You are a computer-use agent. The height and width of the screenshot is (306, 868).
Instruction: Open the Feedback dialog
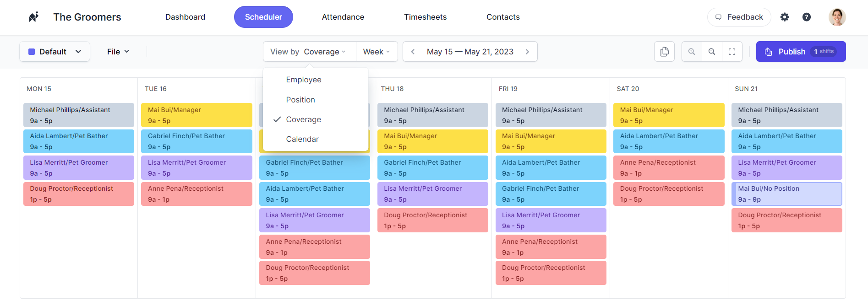coord(739,16)
